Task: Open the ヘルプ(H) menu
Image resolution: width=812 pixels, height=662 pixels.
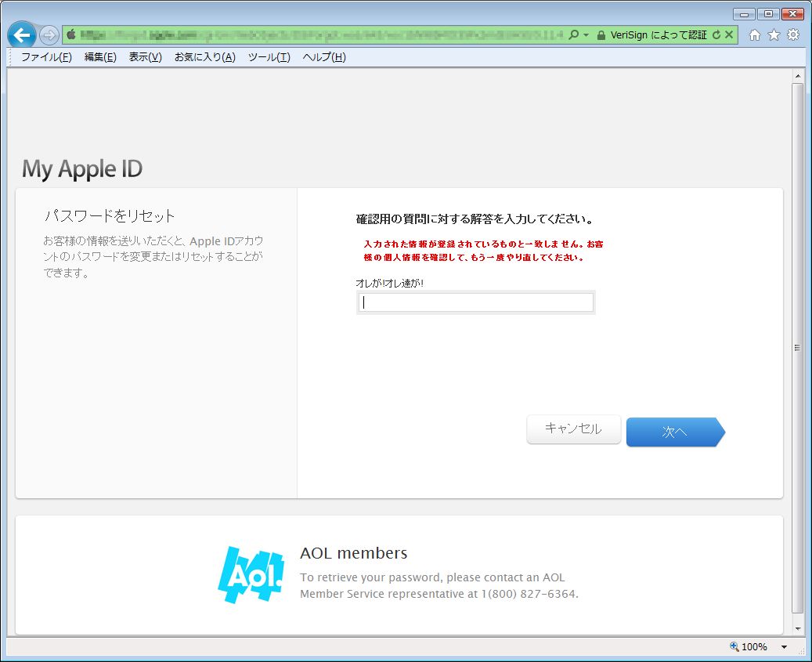Action: (324, 57)
